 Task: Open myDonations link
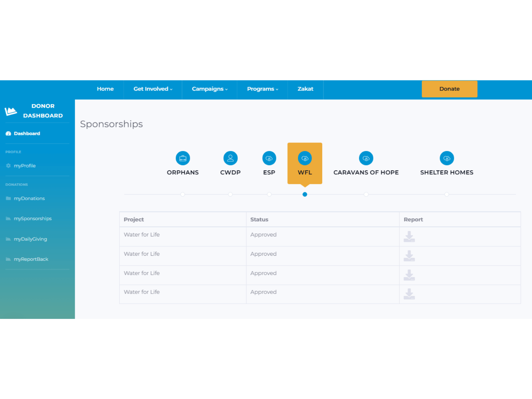click(x=29, y=198)
